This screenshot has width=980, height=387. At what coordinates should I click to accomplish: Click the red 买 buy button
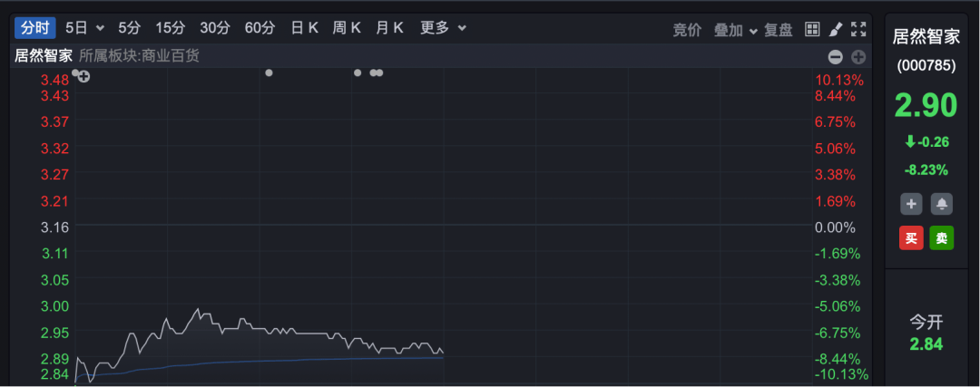point(911,237)
